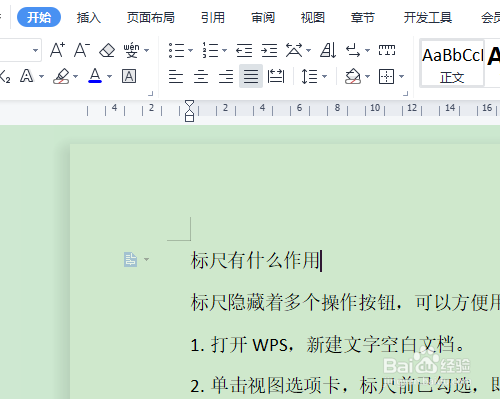Open font size dropdown list

[35, 51]
